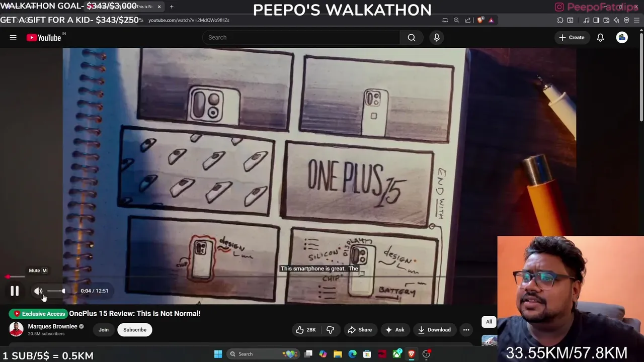Adjust the video volume slider
This screenshot has width=644, height=362.
(x=55, y=291)
